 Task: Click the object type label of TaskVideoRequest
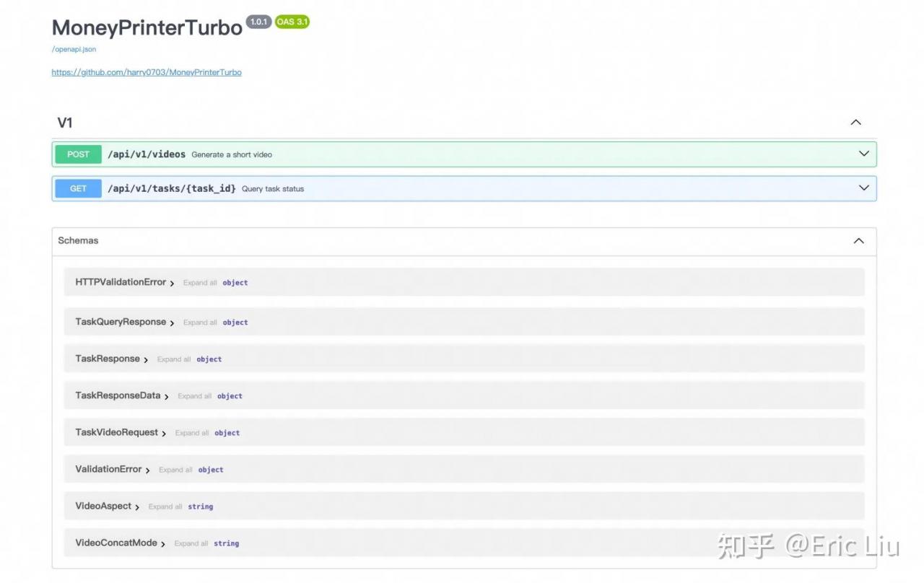point(227,433)
